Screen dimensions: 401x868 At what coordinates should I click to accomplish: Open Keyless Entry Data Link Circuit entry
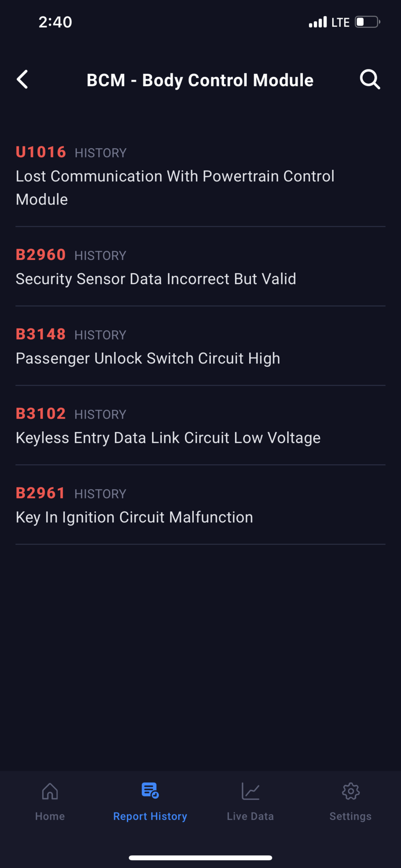click(168, 438)
